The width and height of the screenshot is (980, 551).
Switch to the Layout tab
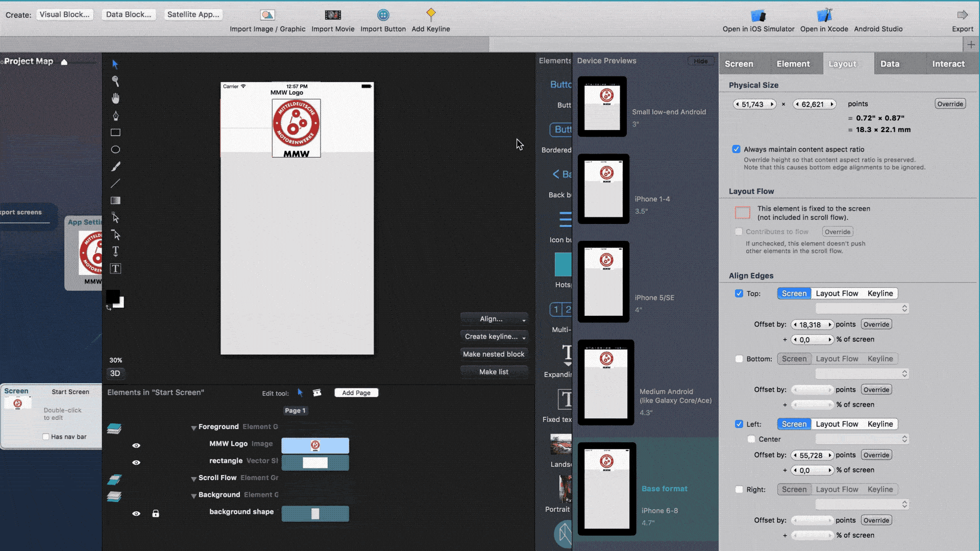pyautogui.click(x=843, y=63)
